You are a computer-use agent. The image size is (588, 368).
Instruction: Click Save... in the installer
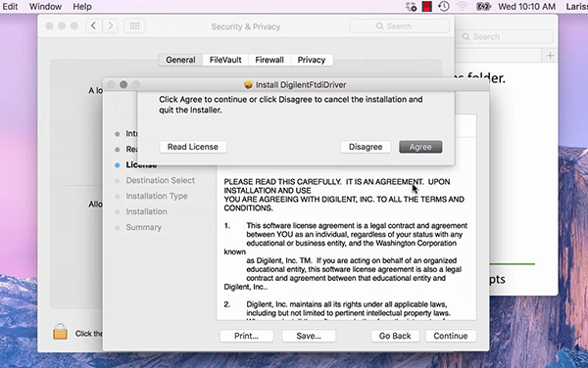[x=309, y=336]
